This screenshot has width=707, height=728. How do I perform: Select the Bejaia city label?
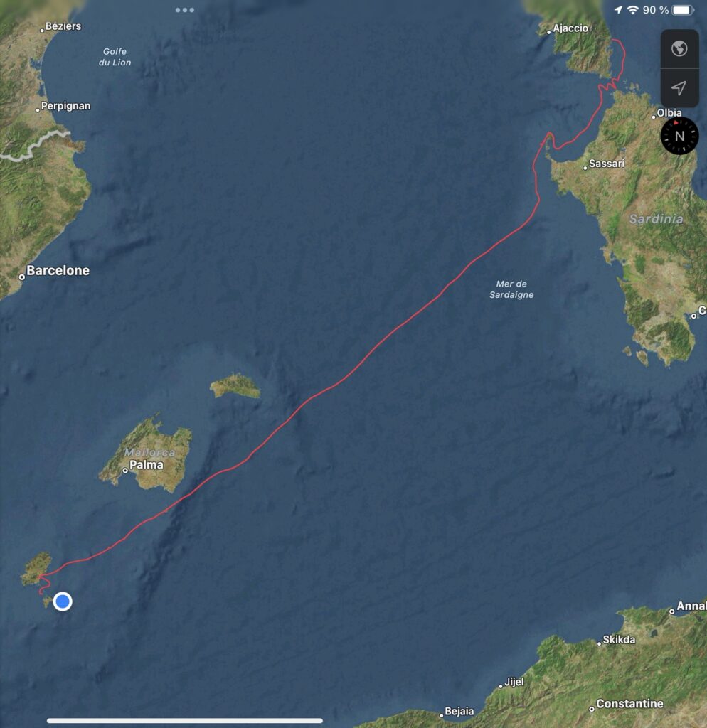[x=459, y=711]
